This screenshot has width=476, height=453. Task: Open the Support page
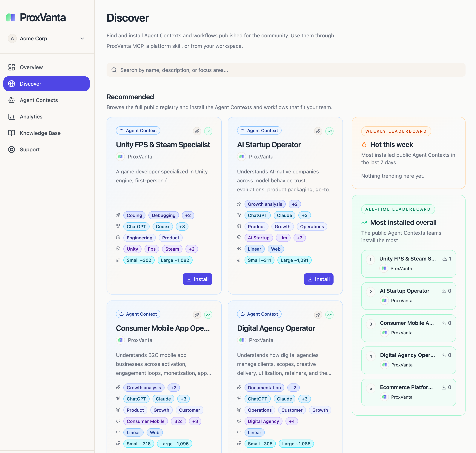point(46,150)
